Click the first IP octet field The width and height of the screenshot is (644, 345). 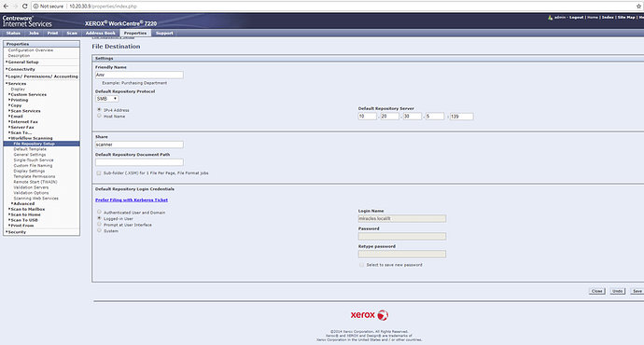tap(367, 117)
